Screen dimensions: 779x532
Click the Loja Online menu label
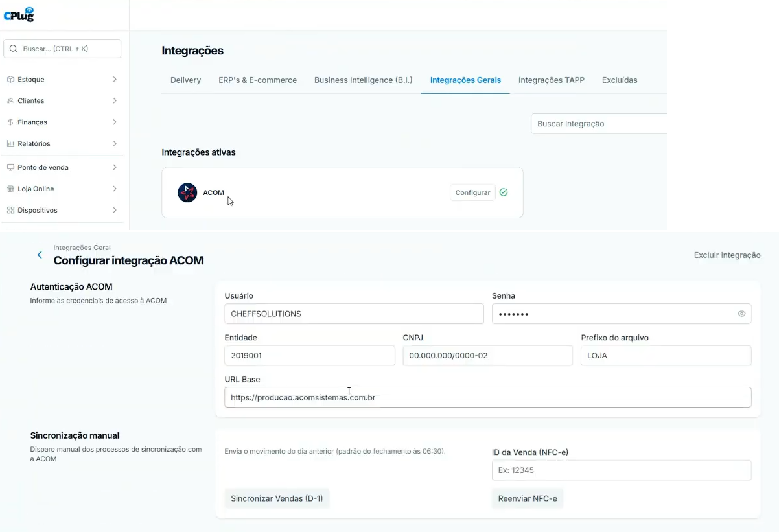(x=36, y=189)
